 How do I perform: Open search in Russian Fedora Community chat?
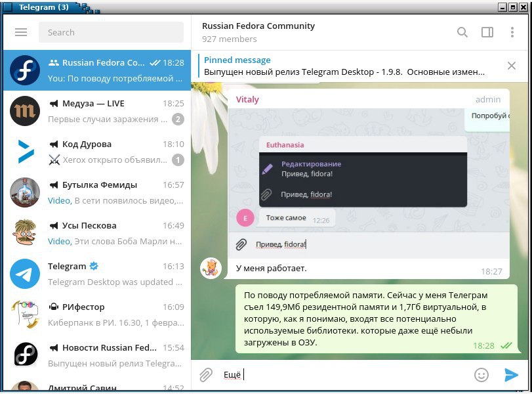pyautogui.click(x=462, y=32)
